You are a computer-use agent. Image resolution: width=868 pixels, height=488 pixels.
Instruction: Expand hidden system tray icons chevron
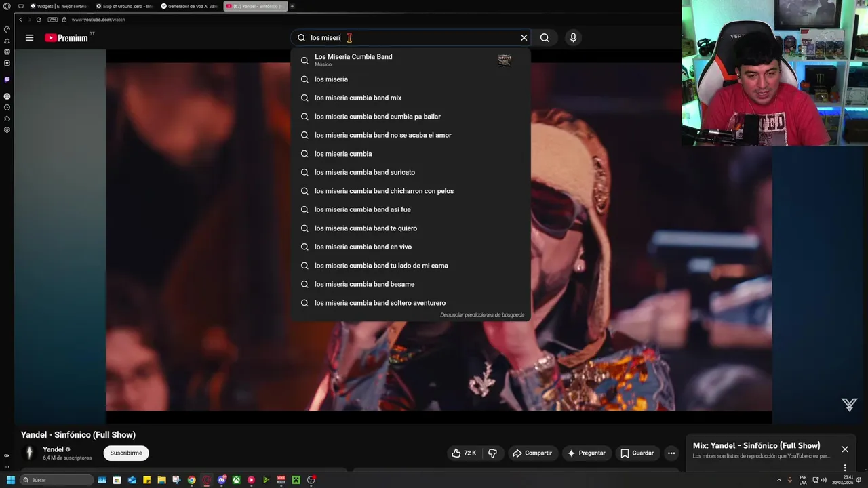coord(778,480)
